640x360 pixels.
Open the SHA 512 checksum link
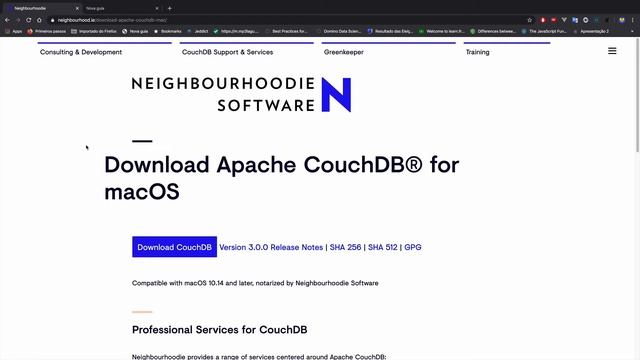(382, 247)
